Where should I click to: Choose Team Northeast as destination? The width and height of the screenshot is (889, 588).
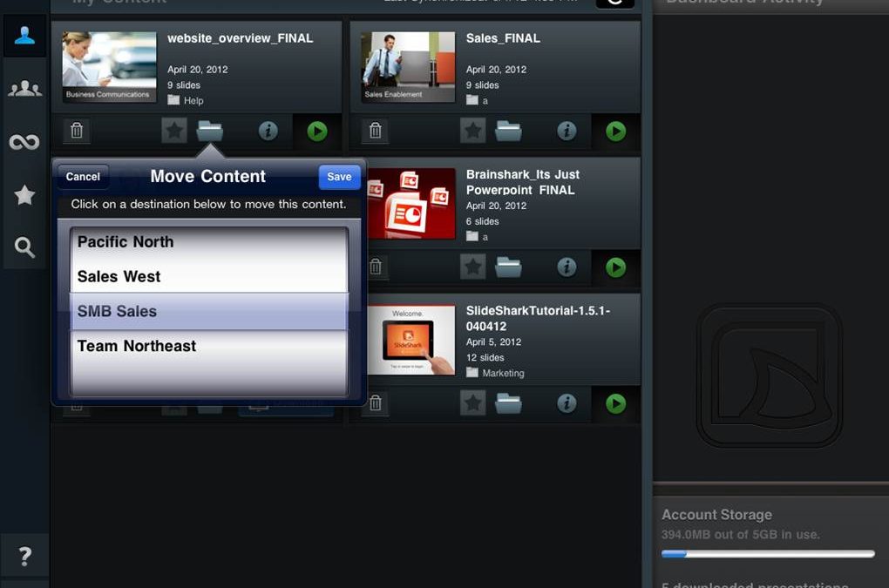pos(208,346)
